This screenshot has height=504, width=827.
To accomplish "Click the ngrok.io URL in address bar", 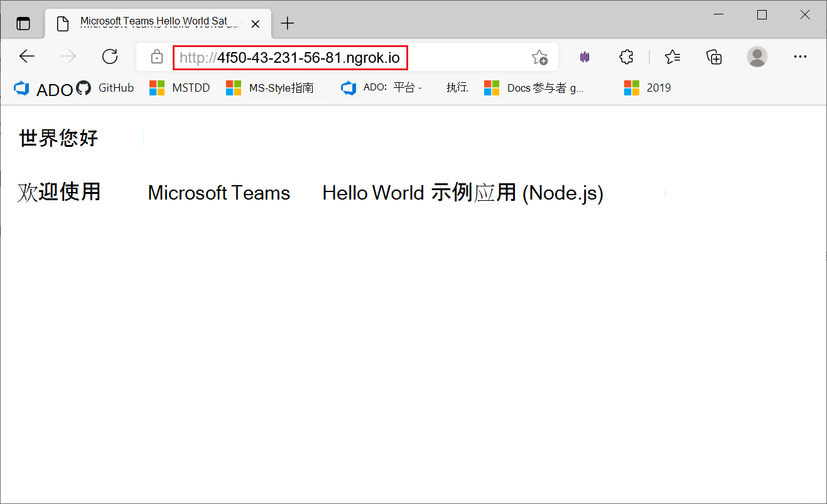I will 289,58.
